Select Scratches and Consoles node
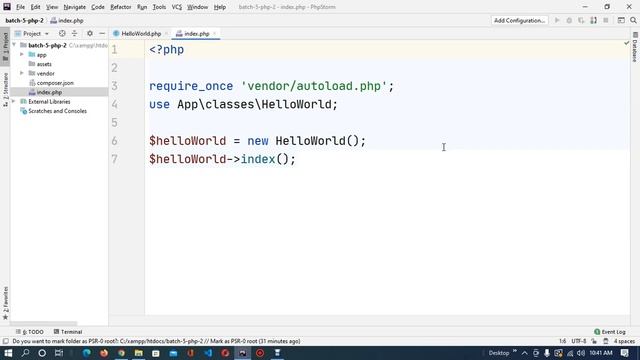640x360 pixels. [x=58, y=111]
